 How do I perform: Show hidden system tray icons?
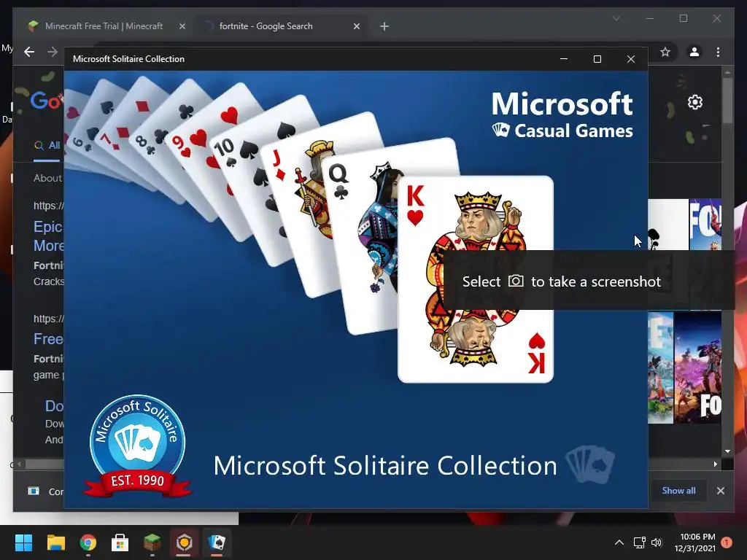coord(619,542)
